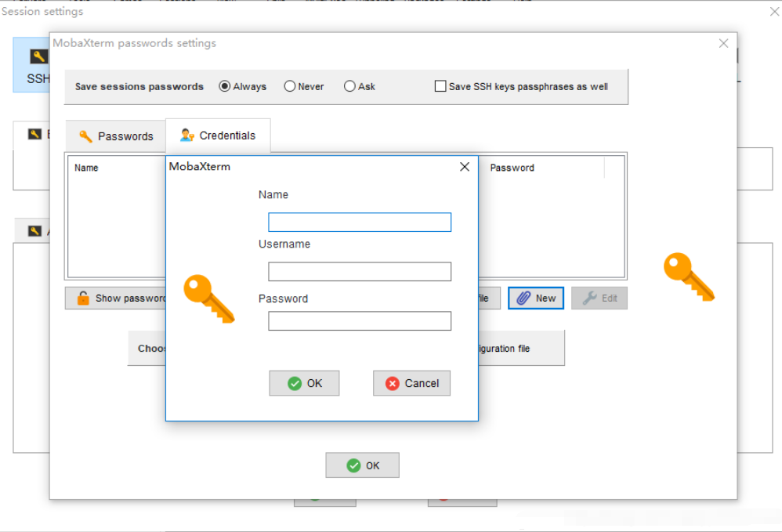This screenshot has width=782, height=532.
Task: Click the orange key icon beside the credentials list
Action: click(689, 277)
